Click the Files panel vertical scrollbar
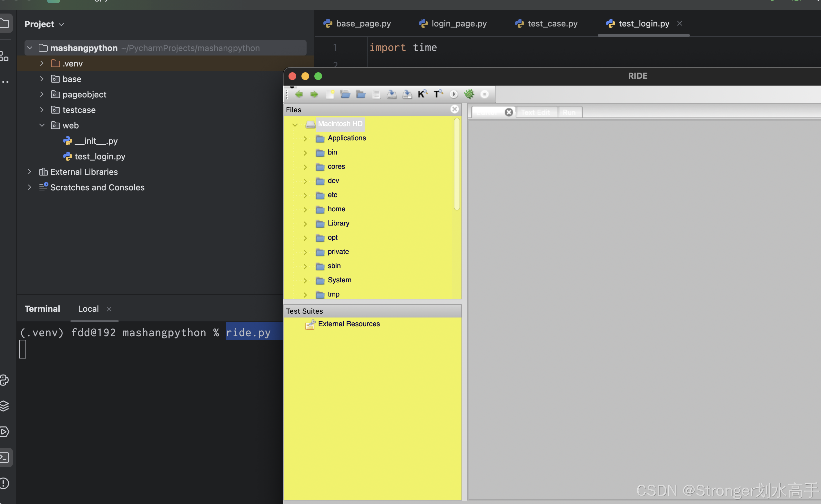The height and width of the screenshot is (504, 821). tap(457, 164)
